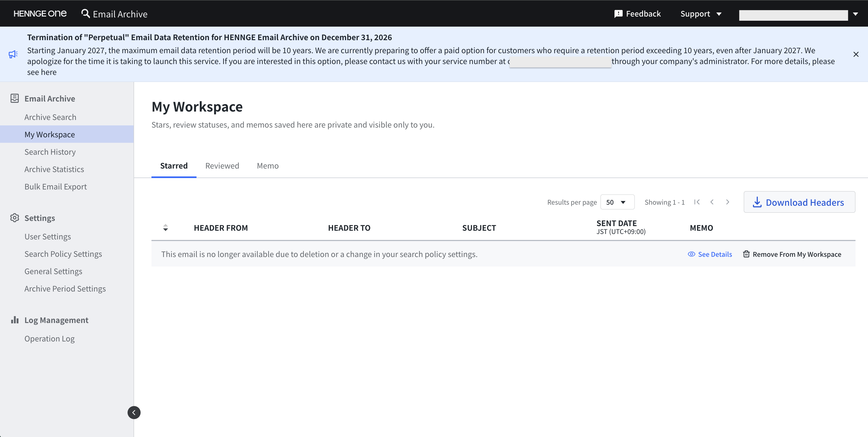Click the MEMO column header
The width and height of the screenshot is (868, 437).
(701, 228)
